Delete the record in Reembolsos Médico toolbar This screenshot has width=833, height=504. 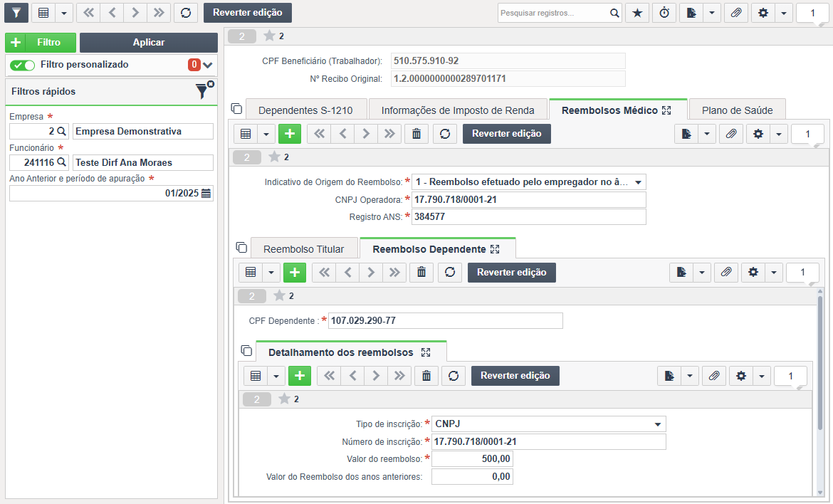(x=416, y=134)
